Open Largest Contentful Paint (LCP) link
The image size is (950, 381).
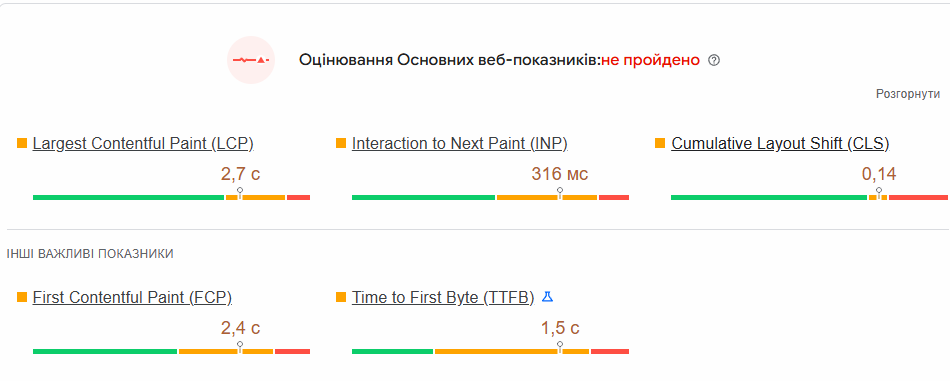[x=143, y=144]
